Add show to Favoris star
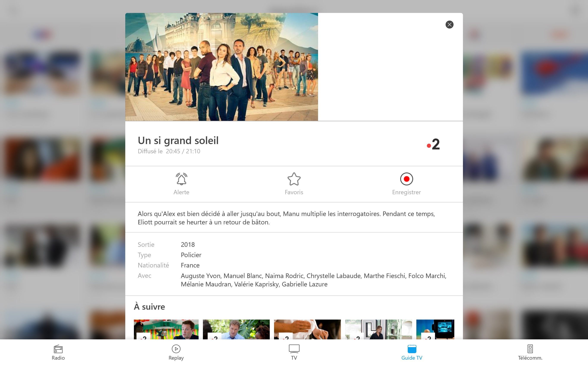 coord(294,179)
